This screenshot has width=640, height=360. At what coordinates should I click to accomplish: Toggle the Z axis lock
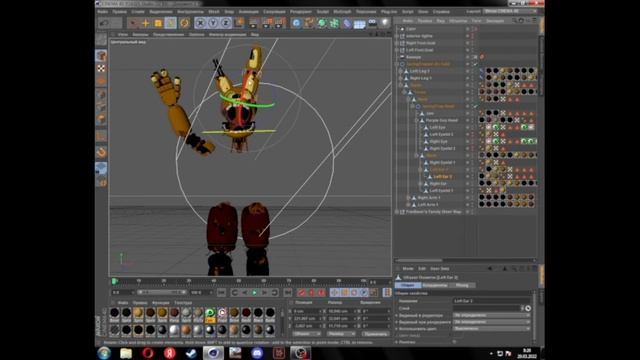[226, 23]
